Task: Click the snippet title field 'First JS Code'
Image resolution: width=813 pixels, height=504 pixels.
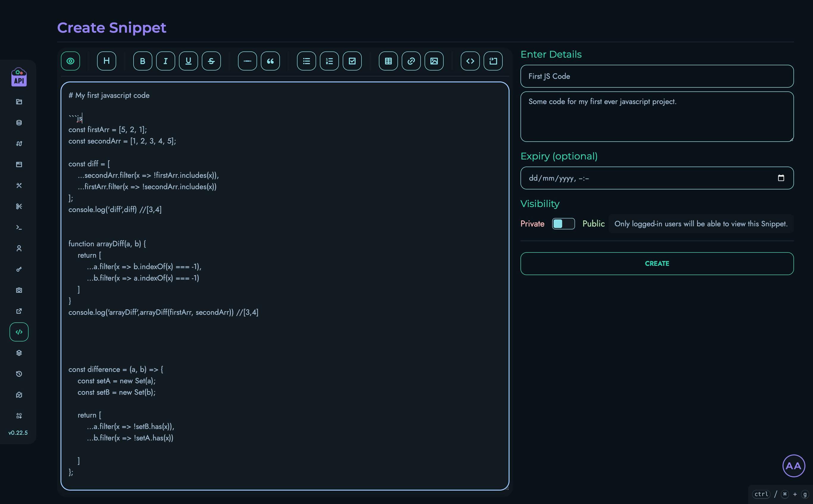Action: (x=657, y=76)
